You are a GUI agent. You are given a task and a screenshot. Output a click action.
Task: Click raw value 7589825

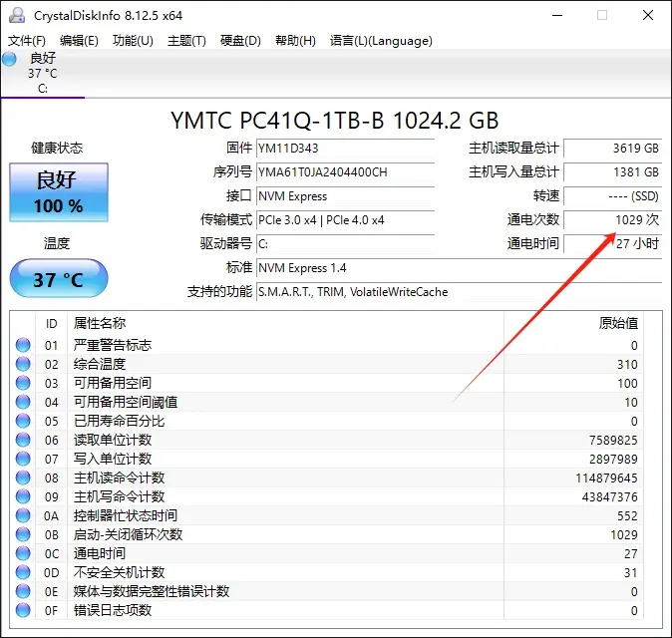(613, 440)
